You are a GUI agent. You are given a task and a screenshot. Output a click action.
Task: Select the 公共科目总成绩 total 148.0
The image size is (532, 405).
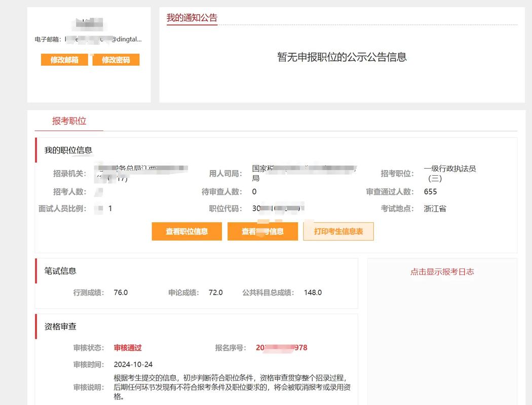[x=313, y=292]
